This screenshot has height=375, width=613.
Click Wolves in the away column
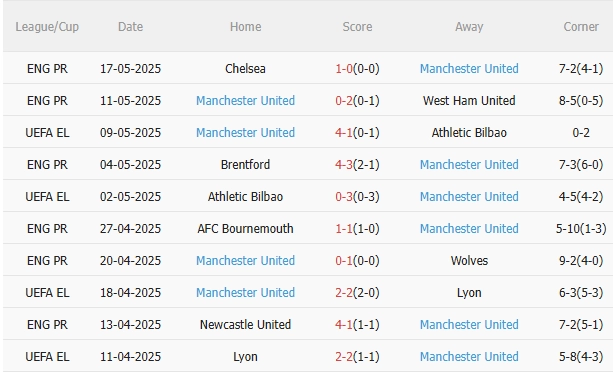click(x=469, y=261)
